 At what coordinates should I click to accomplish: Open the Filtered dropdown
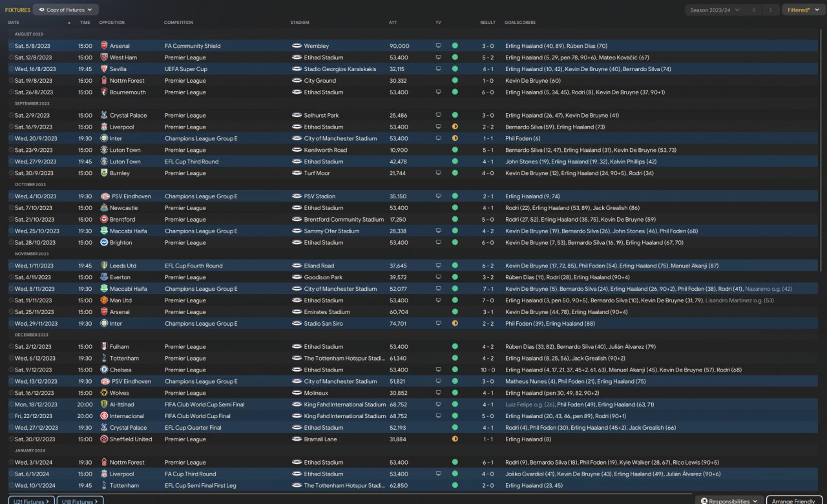click(802, 10)
